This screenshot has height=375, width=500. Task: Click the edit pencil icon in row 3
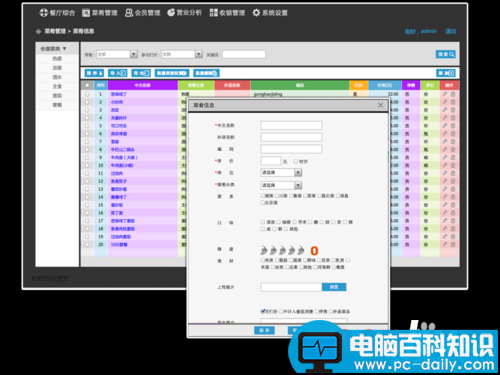[x=445, y=110]
